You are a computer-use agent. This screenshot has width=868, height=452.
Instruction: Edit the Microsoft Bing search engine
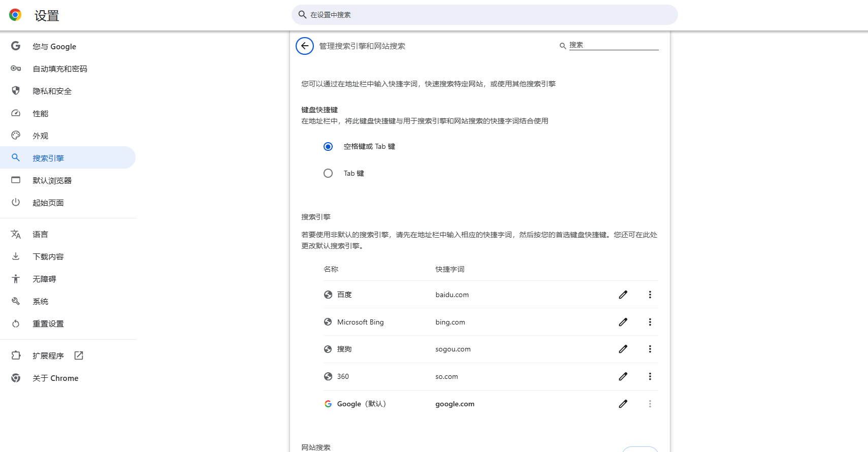[x=623, y=322]
